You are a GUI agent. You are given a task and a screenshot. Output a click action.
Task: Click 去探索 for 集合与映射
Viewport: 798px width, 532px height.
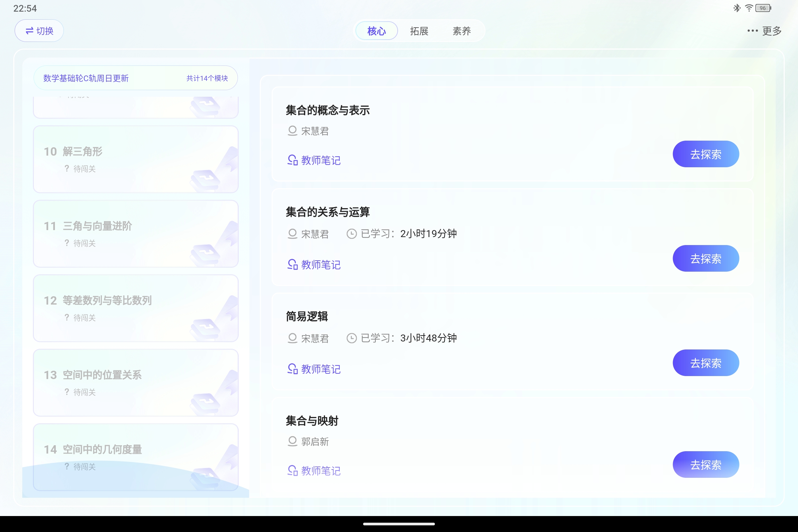coord(706,465)
